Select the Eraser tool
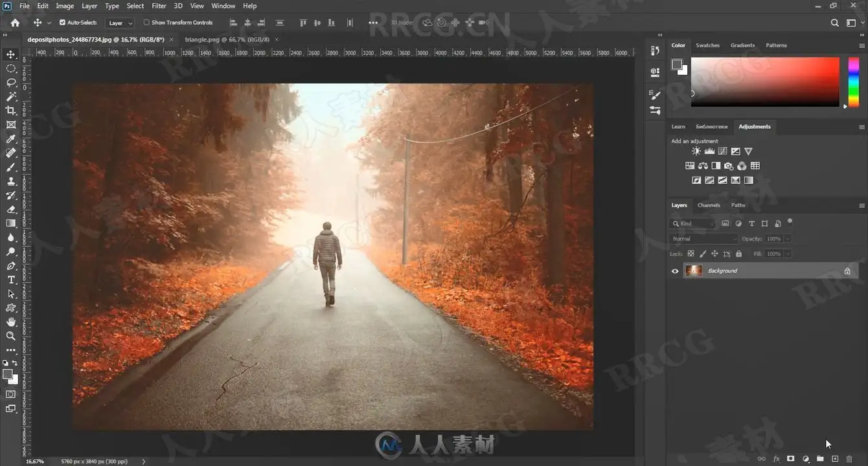This screenshot has height=466, width=868. [x=11, y=209]
